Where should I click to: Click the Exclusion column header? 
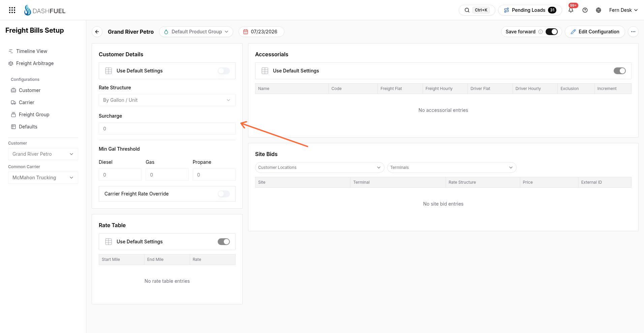coord(576,89)
